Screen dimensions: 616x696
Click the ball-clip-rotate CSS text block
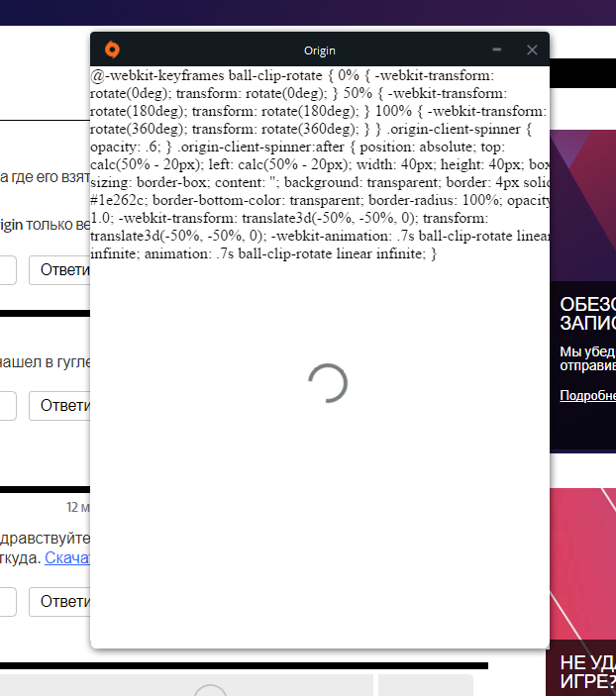pos(319,164)
